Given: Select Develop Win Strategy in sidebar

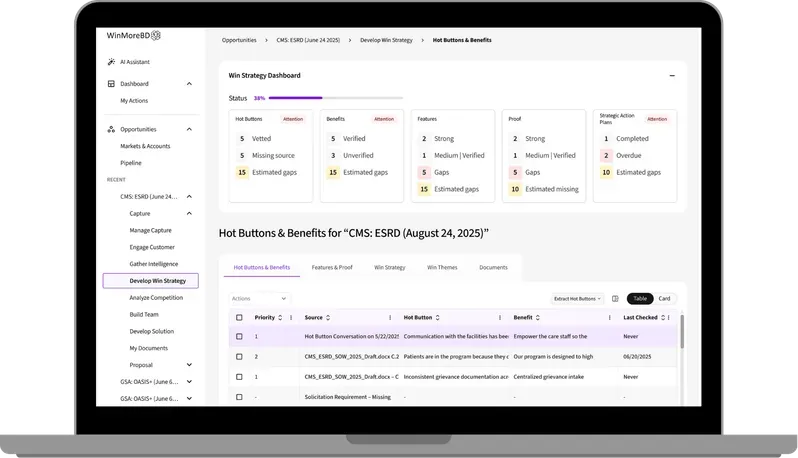Looking at the screenshot, I should (x=151, y=281).
